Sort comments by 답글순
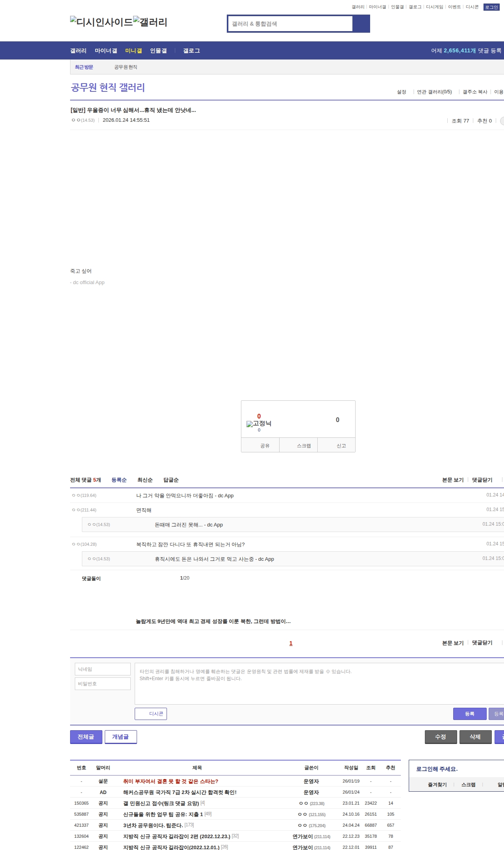The height and width of the screenshot is (850, 504). [171, 480]
